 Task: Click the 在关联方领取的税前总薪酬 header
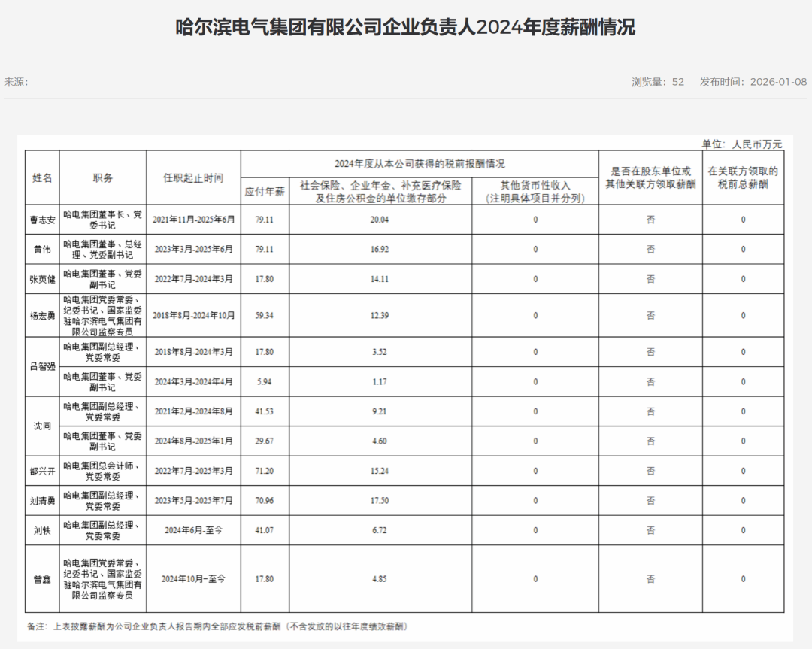[x=743, y=178]
